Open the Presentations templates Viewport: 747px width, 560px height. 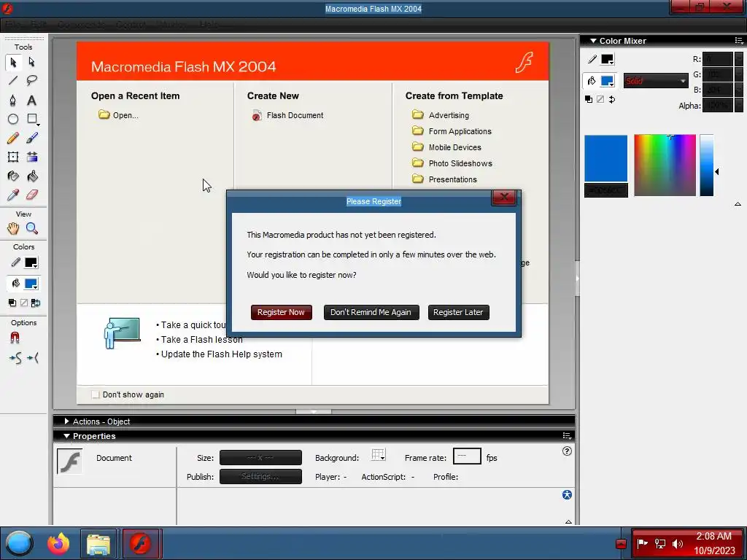click(444, 179)
